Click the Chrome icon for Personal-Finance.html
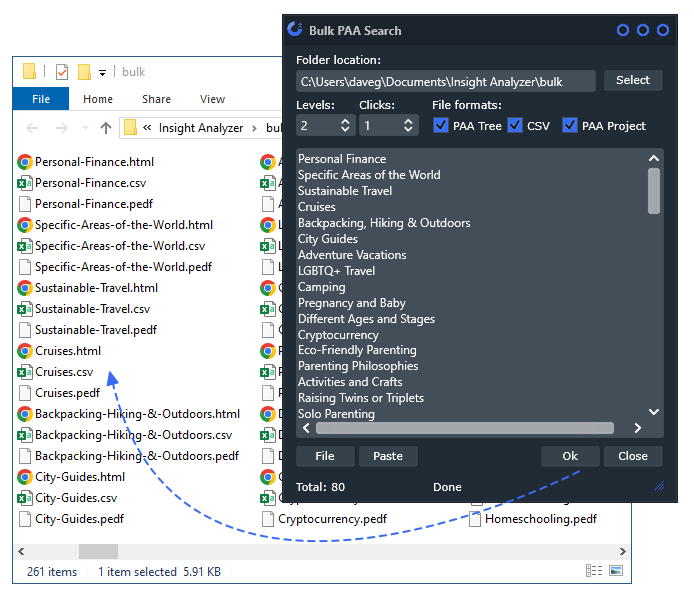This screenshot has height=600, width=694. click(25, 162)
